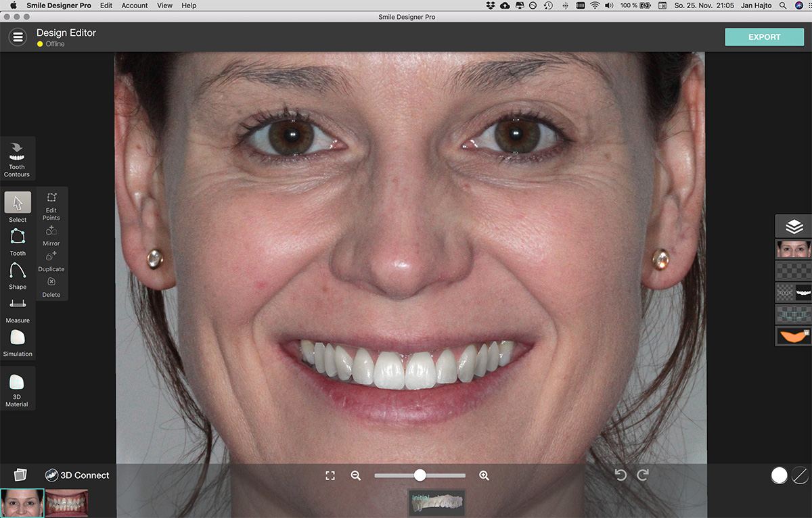Click the Jan Hajto user name
The image size is (812, 518).
tap(756, 5)
